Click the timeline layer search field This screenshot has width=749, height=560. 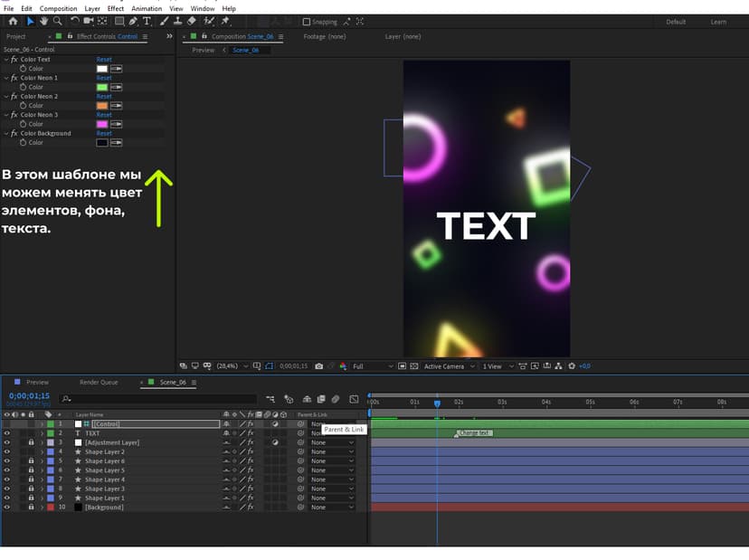pyautogui.click(x=157, y=398)
